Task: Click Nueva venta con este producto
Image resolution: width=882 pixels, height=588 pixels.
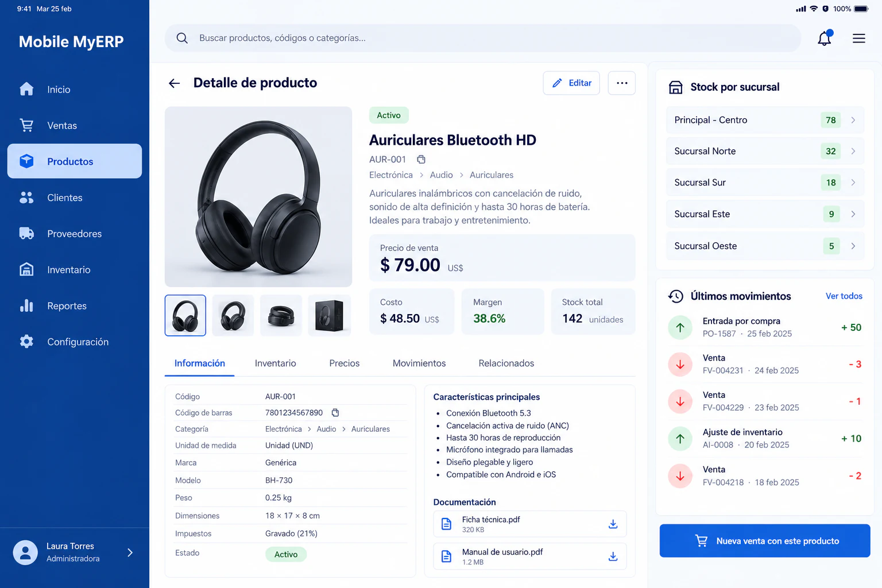Action: click(765, 541)
